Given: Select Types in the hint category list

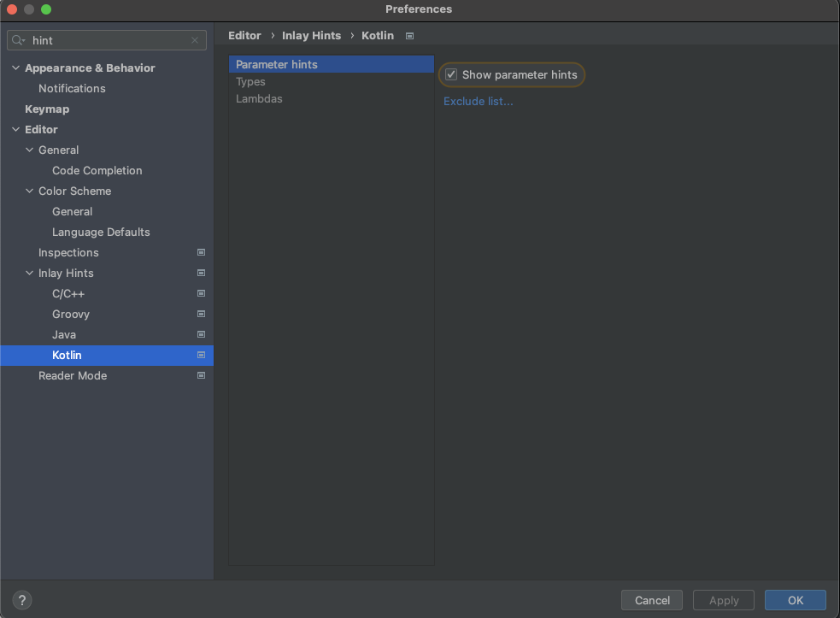Looking at the screenshot, I should [331, 81].
